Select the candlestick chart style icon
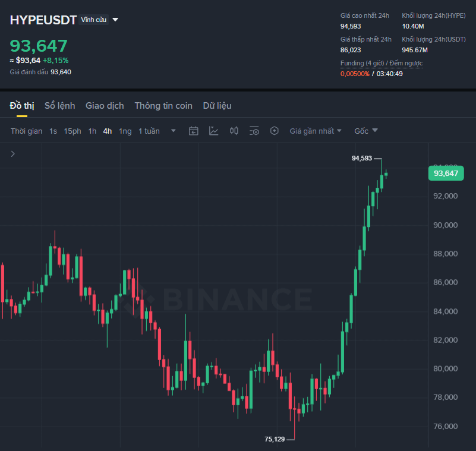 tap(234, 131)
